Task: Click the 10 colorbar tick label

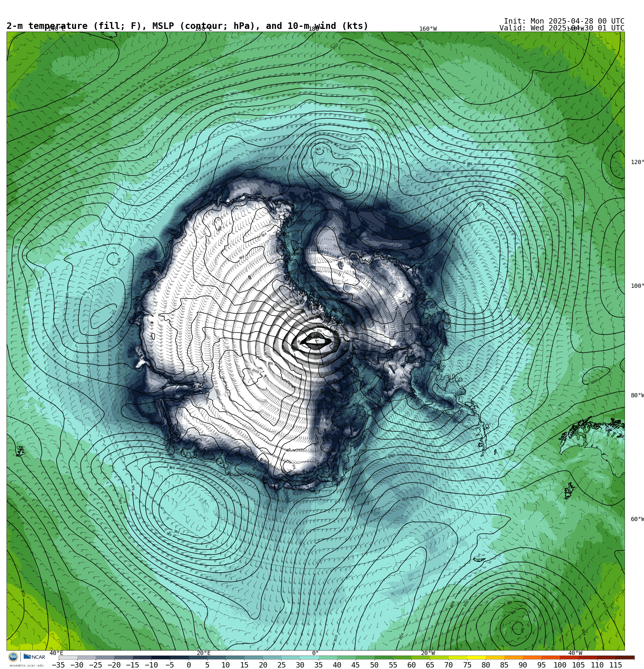Action: [226, 665]
